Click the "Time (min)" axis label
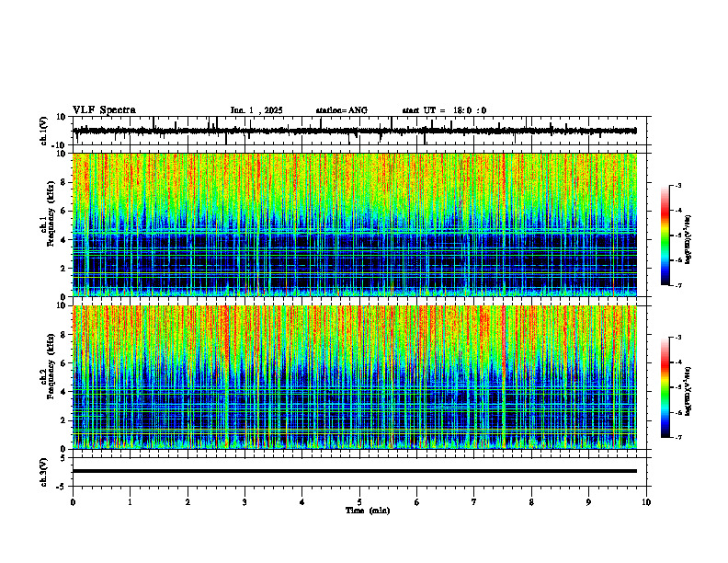 (368, 511)
